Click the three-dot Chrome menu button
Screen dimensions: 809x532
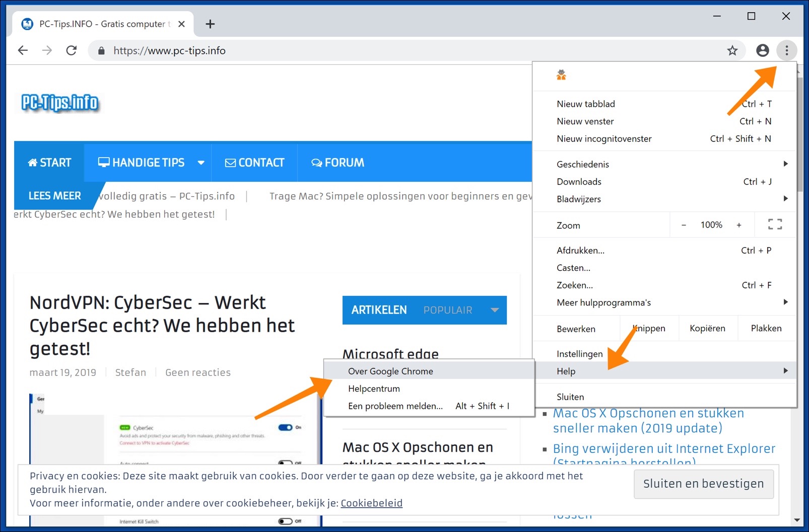(786, 50)
